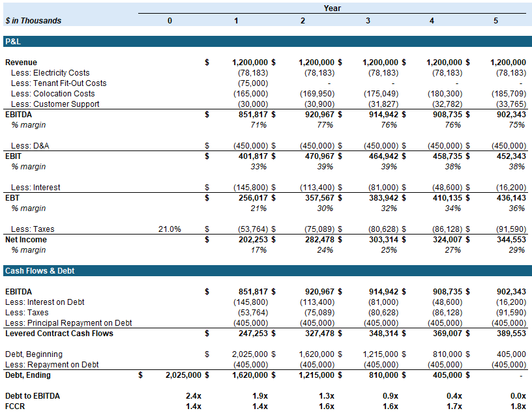The height and width of the screenshot is (413, 532).
Task: Select EBT value 436,143
Action: 511,198
